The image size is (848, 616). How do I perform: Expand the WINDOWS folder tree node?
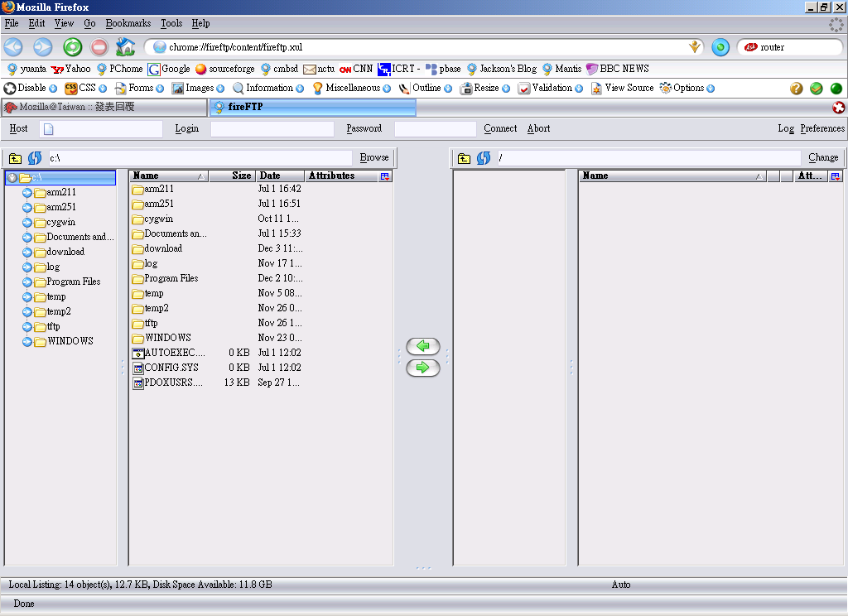coord(27,341)
